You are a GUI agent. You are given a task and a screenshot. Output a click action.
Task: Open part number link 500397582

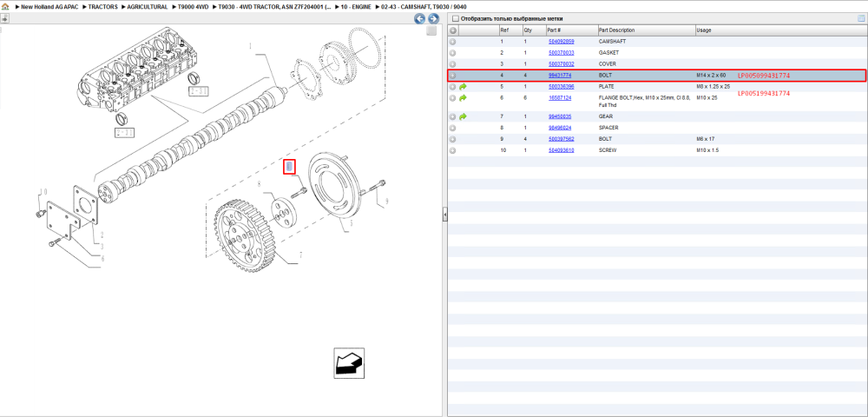pyautogui.click(x=562, y=139)
